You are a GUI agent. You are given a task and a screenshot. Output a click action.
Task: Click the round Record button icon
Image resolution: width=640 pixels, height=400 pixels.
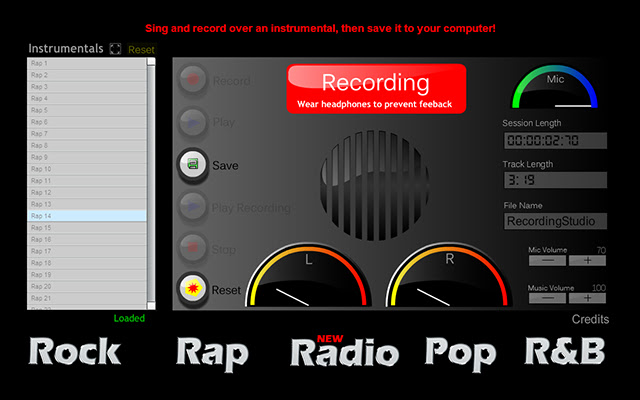tap(193, 80)
